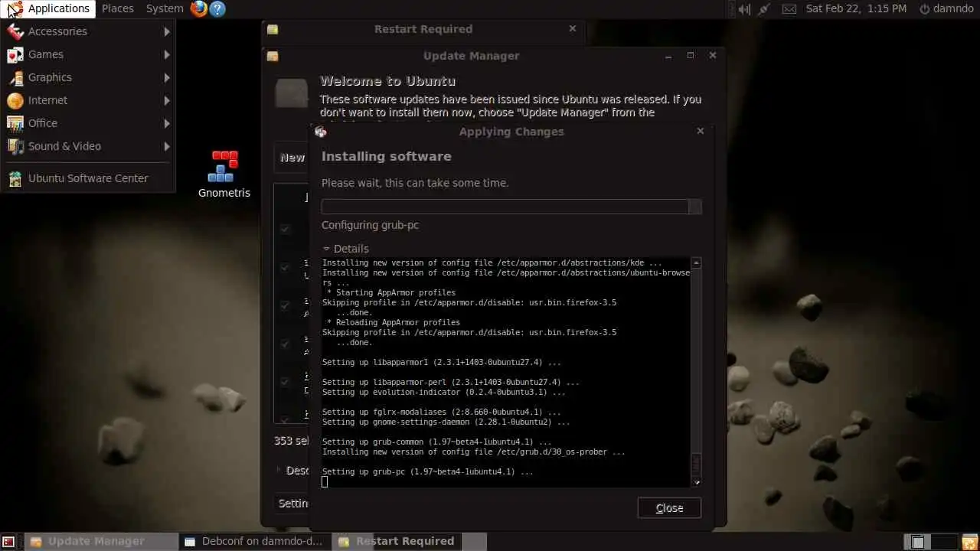The width and height of the screenshot is (980, 551).
Task: Expand the Graphics submenu arrow
Action: pos(166,77)
